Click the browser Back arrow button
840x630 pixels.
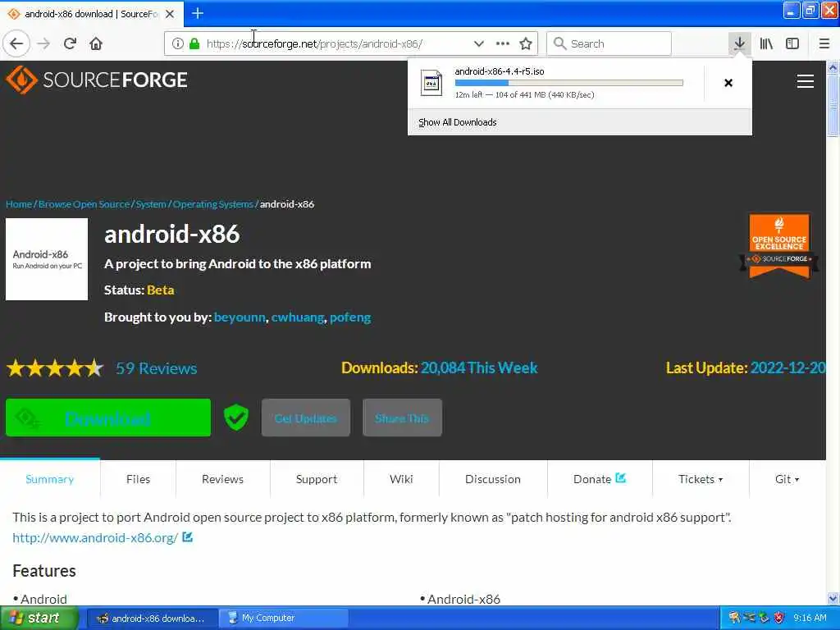[x=16, y=43]
